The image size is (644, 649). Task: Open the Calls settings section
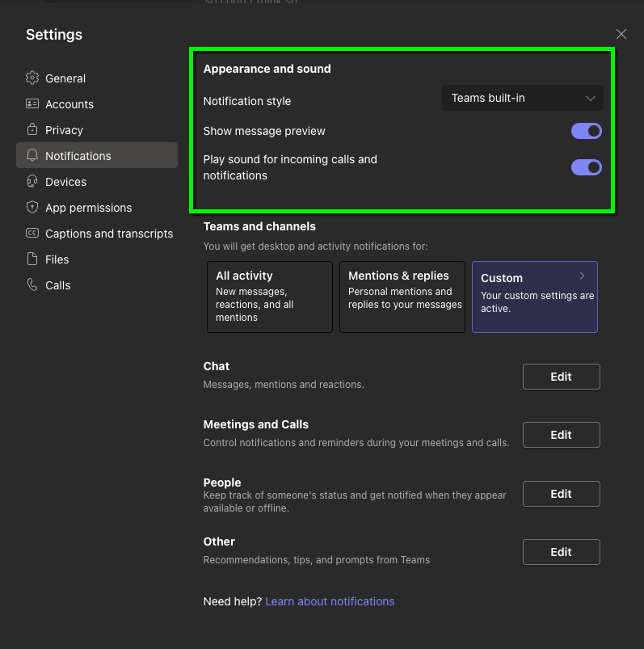coord(97,285)
